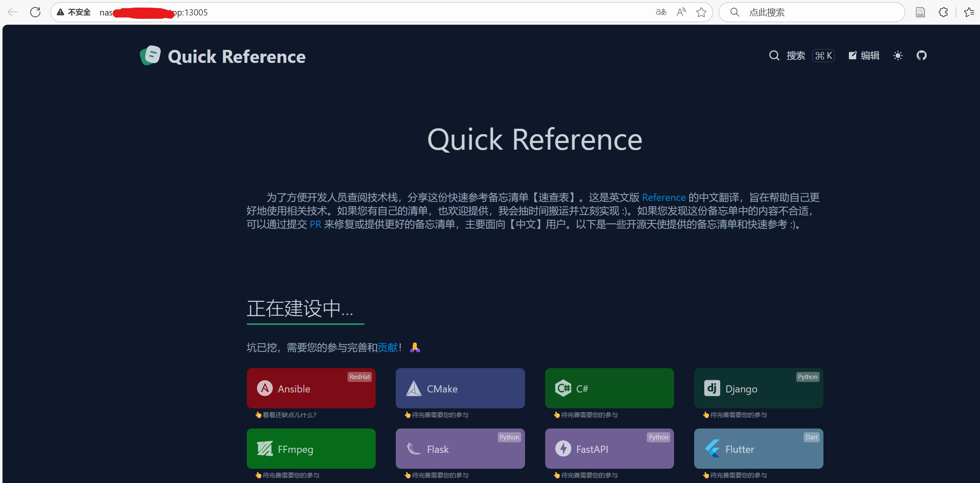Image resolution: width=980 pixels, height=483 pixels.
Task: Click the browser back arrow
Action: (13, 12)
